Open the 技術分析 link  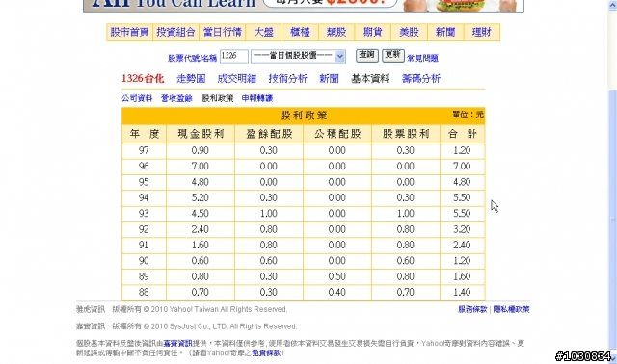click(287, 79)
